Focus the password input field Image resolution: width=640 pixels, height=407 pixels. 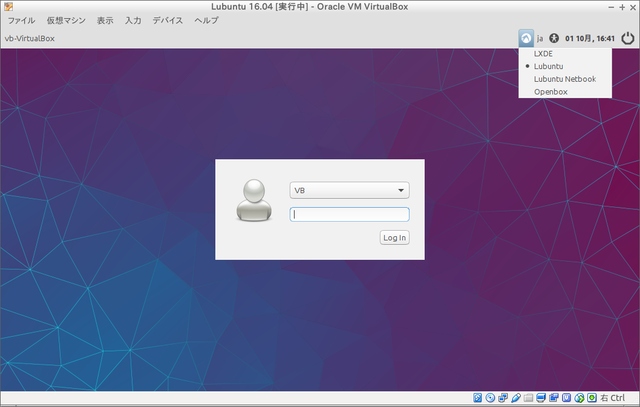coord(349,215)
